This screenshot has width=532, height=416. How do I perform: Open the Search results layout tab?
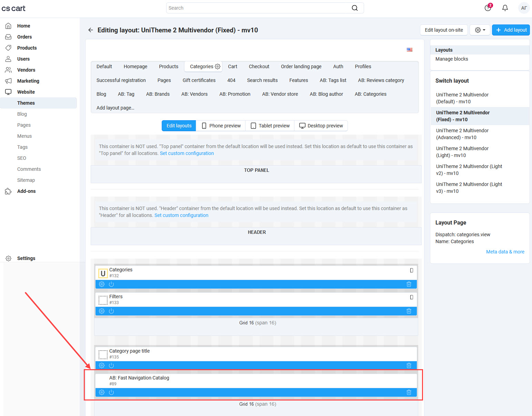(x=262, y=80)
